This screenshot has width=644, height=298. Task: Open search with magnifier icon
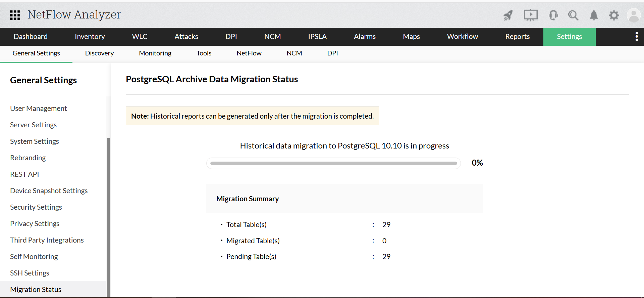click(573, 15)
